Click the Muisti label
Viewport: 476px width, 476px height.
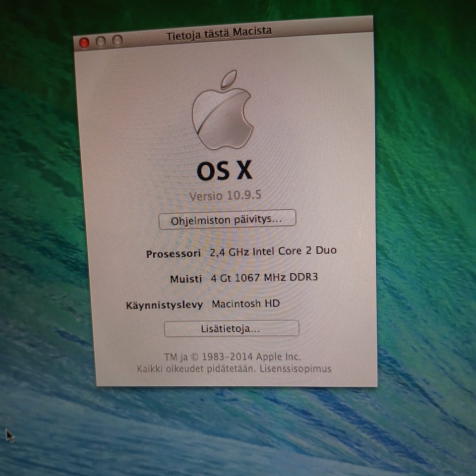[x=186, y=279]
